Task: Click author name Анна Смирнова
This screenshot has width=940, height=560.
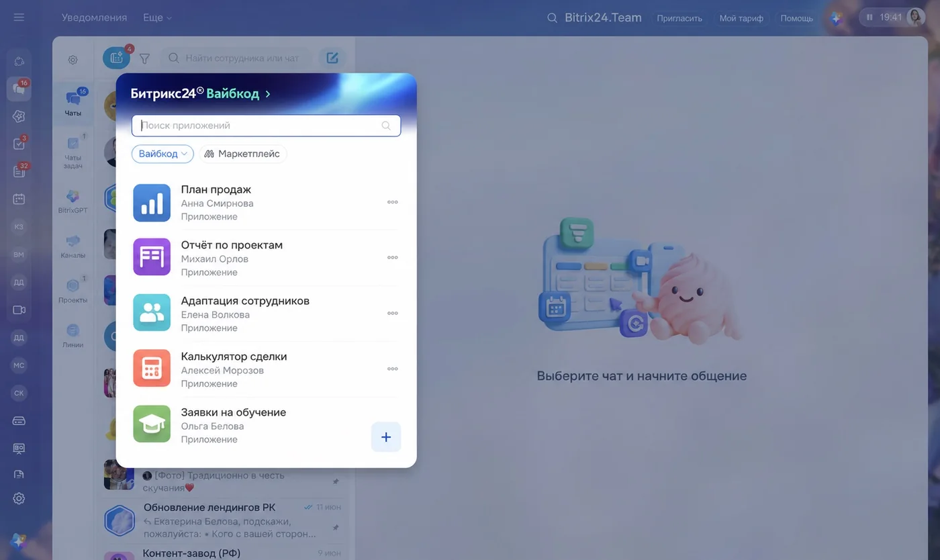Action: coord(218,203)
